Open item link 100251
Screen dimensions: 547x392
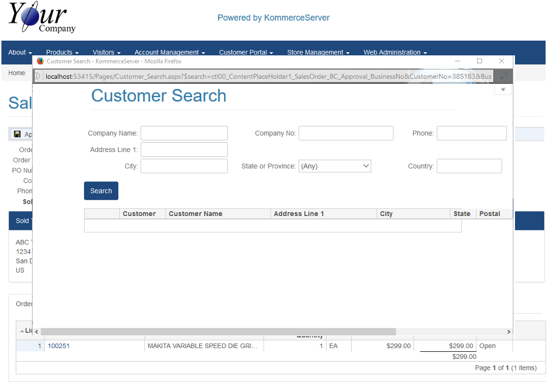(59, 346)
